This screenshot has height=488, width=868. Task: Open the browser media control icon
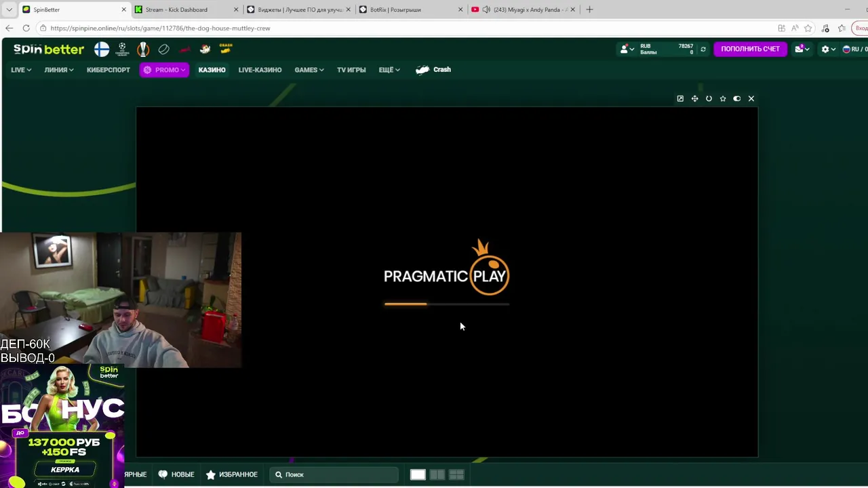pyautogui.click(x=825, y=28)
